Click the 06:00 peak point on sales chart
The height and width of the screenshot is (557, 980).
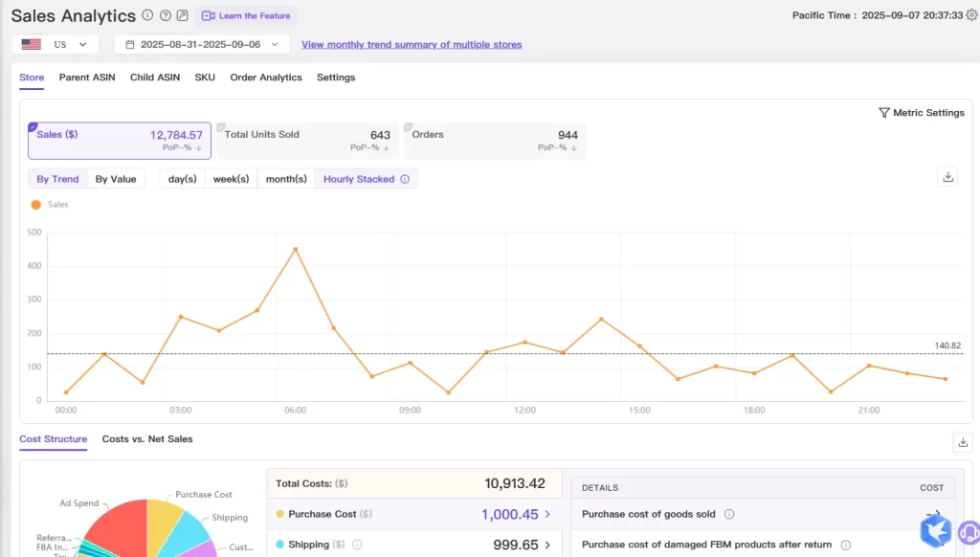click(x=296, y=250)
